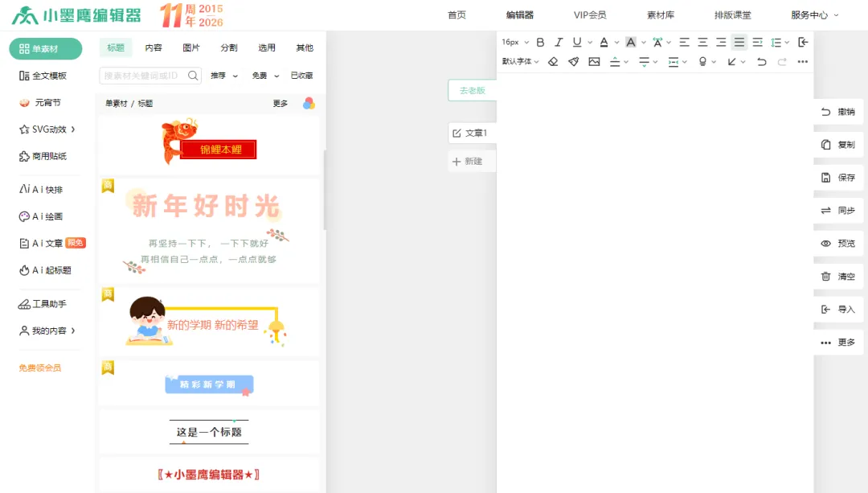This screenshot has width=868, height=493.
Task: Align text right
Action: [721, 42]
